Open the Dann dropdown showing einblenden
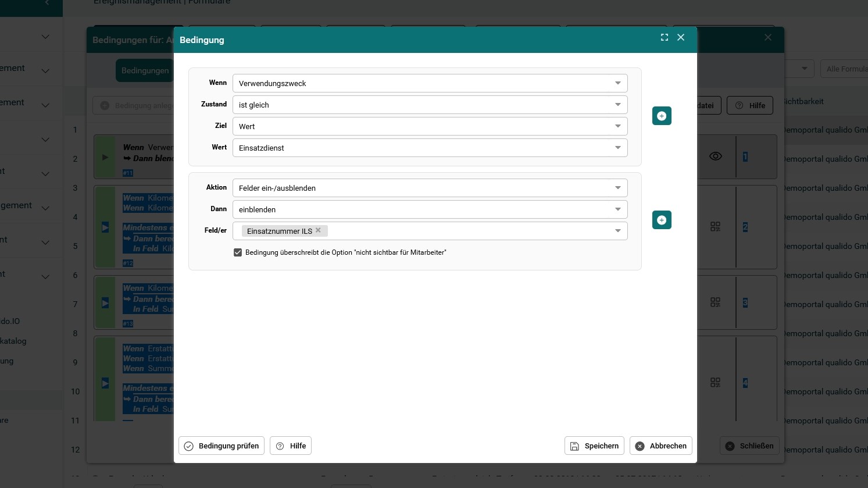The width and height of the screenshot is (868, 488). pos(430,209)
